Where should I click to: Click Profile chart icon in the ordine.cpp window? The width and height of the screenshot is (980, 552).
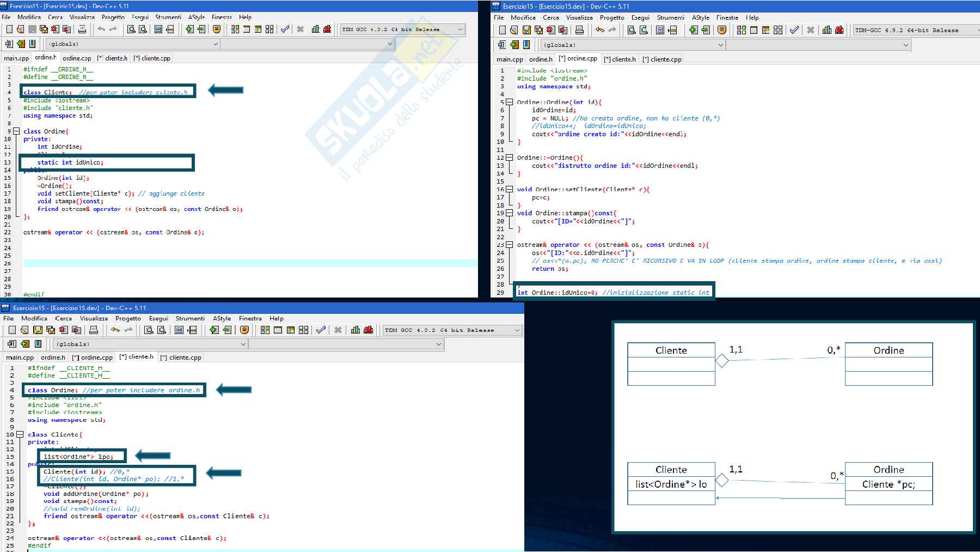click(x=827, y=30)
